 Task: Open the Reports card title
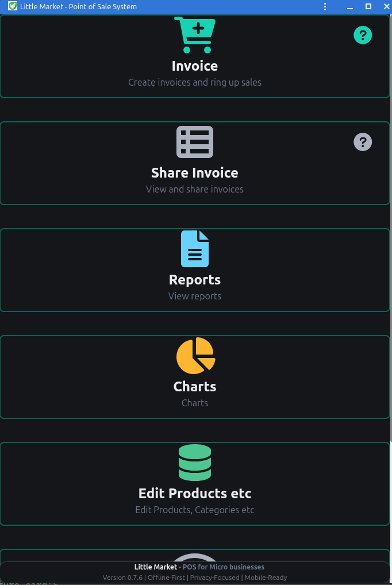point(194,280)
